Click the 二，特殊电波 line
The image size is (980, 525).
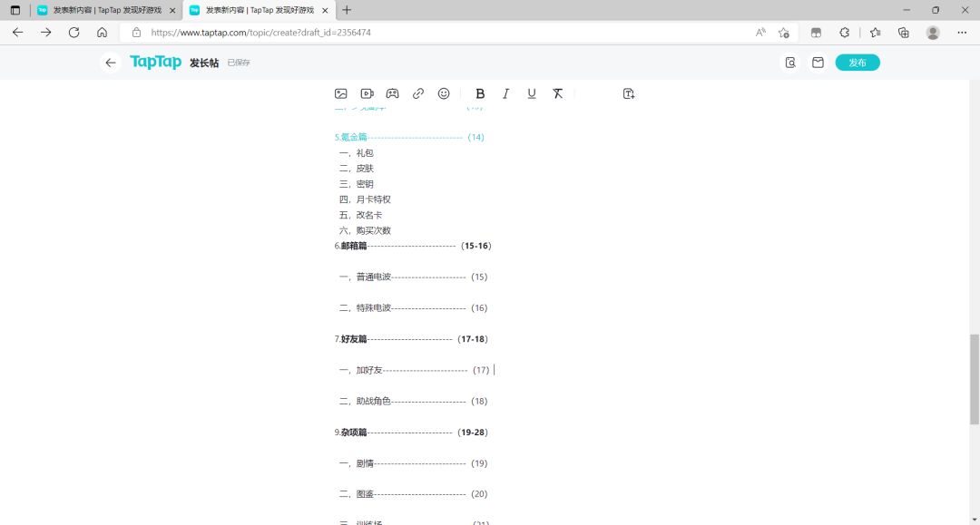[413, 307]
